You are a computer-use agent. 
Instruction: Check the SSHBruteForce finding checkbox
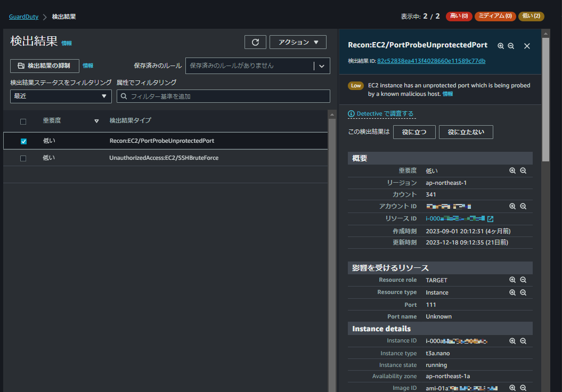point(23,158)
